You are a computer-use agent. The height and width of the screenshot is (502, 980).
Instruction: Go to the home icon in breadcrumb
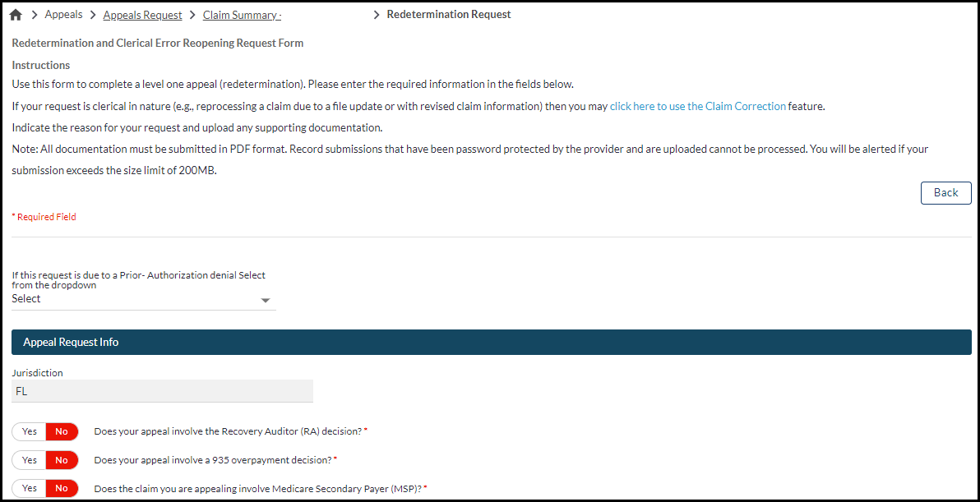(x=16, y=15)
